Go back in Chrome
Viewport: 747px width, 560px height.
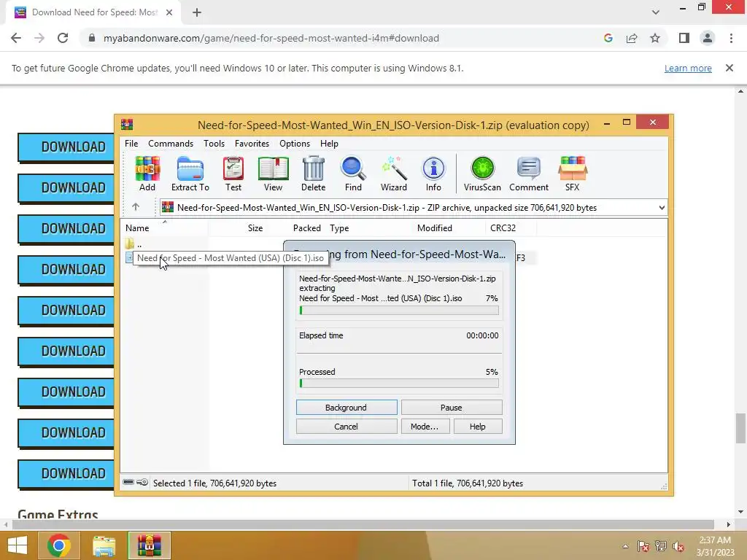[16, 38]
